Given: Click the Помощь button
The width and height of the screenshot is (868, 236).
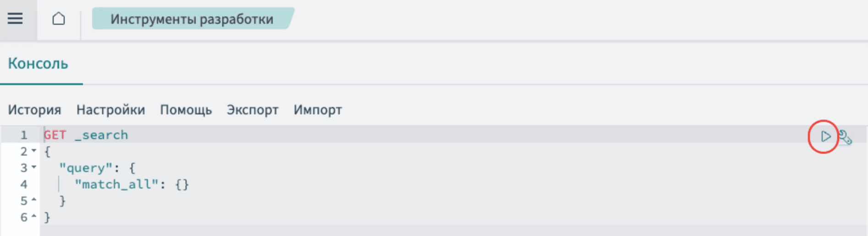Looking at the screenshot, I should (186, 110).
